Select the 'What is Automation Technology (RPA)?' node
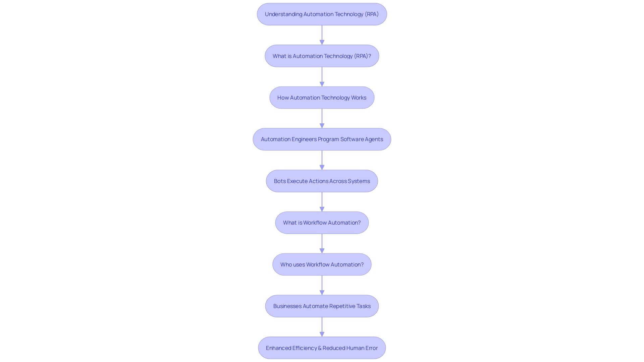 pyautogui.click(x=322, y=56)
